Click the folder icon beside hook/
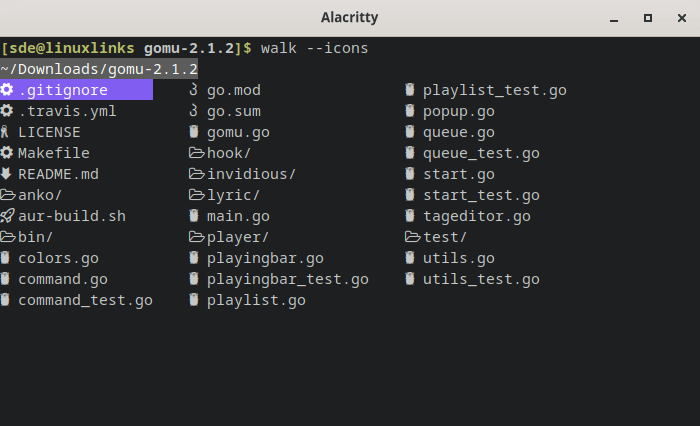 click(x=197, y=153)
